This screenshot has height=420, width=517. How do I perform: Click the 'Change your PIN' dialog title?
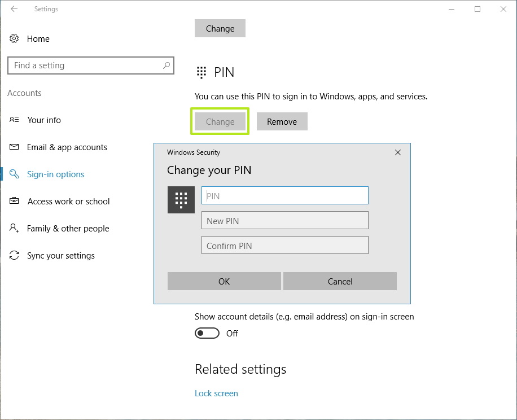click(x=209, y=170)
